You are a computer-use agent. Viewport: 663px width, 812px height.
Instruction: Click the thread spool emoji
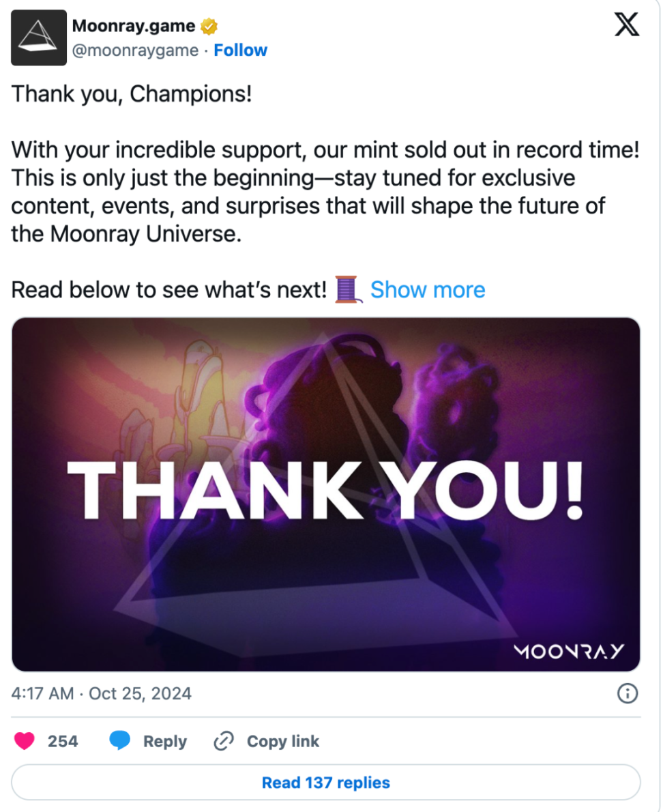tap(347, 289)
